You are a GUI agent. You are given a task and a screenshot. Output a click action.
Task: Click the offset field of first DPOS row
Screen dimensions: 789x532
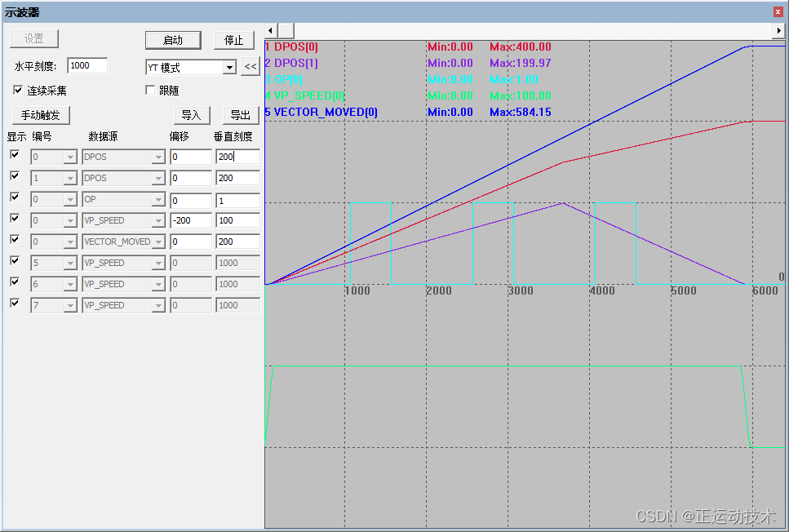click(191, 157)
